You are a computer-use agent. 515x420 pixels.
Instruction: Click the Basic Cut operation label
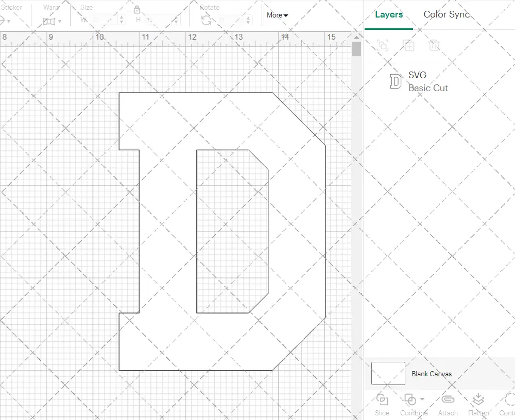point(428,88)
